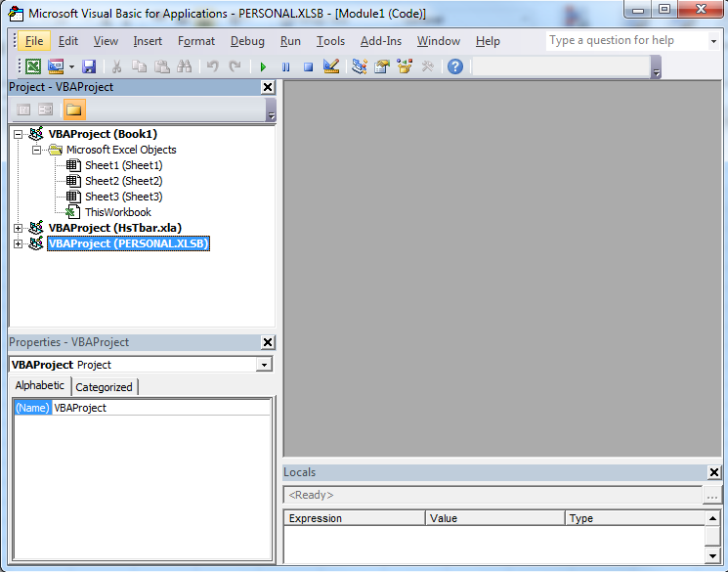
Task: Collapse VBAProject (Book1) tree node
Action: [18, 134]
